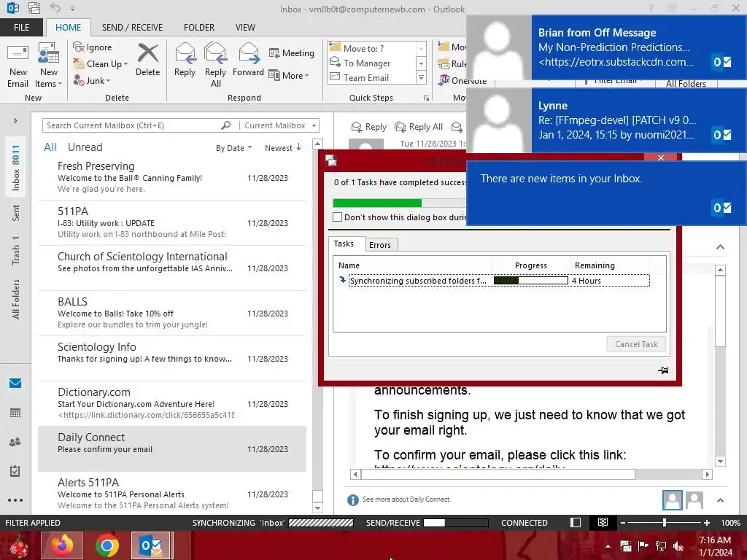
Task: Switch to Calendar view icon
Action: click(x=15, y=413)
